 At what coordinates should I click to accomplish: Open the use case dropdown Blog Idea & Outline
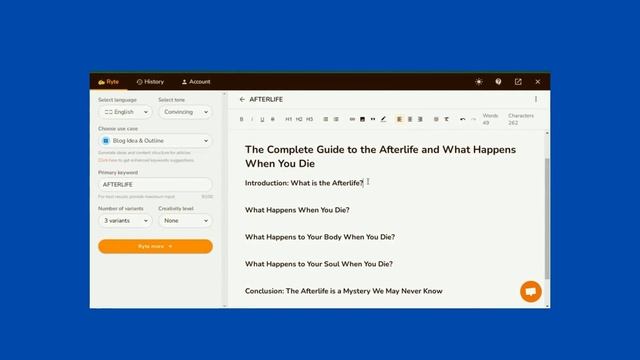[155, 140]
